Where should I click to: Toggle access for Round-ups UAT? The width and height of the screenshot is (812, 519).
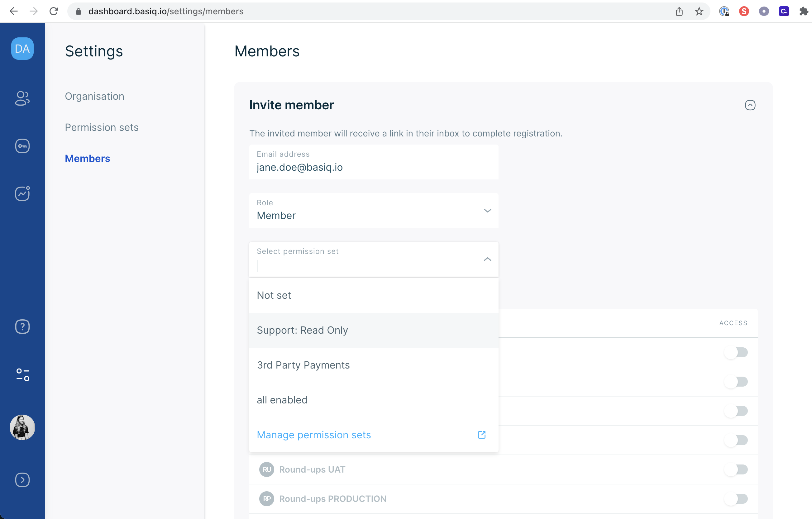pos(736,469)
